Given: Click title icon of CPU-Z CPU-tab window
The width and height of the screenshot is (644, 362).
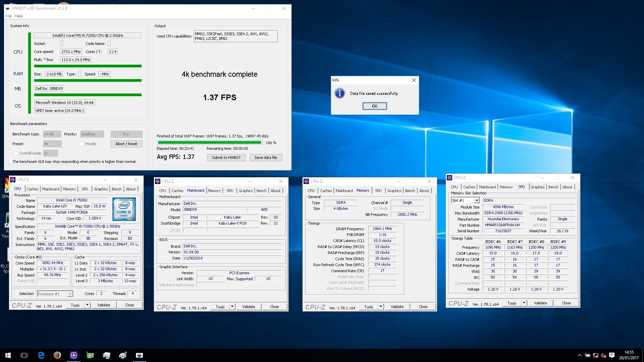Looking at the screenshot, I should (x=13, y=180).
